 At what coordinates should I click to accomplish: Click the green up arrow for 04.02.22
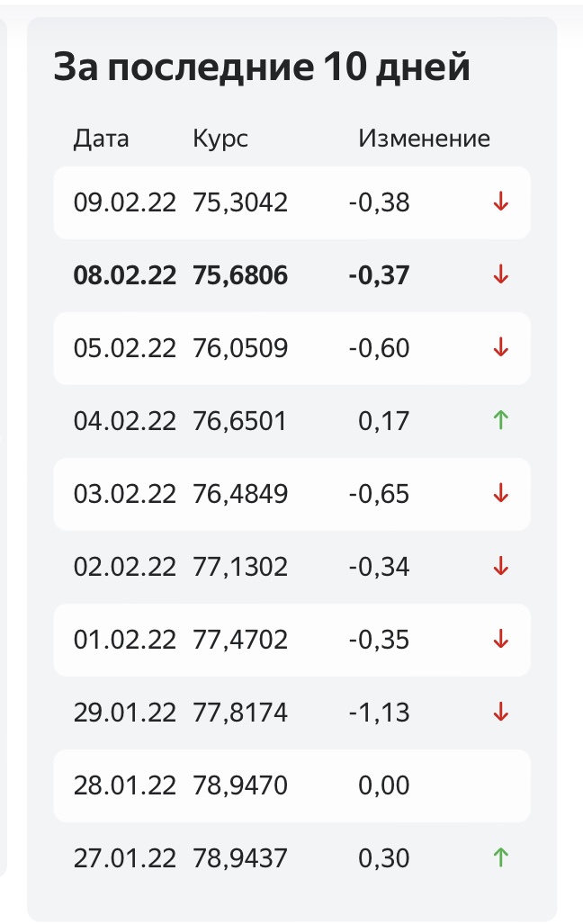[500, 421]
